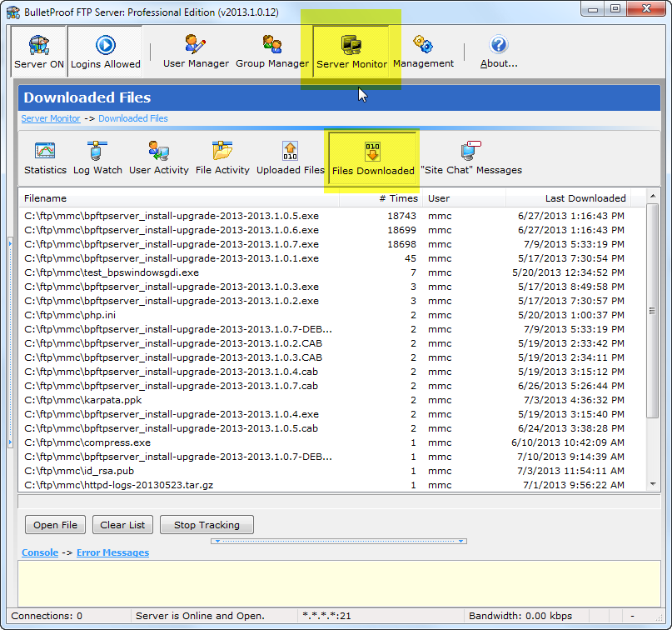Screen dimensions: 672x630
Task: Click the vertical scrollbar thumb
Action: coord(653,311)
